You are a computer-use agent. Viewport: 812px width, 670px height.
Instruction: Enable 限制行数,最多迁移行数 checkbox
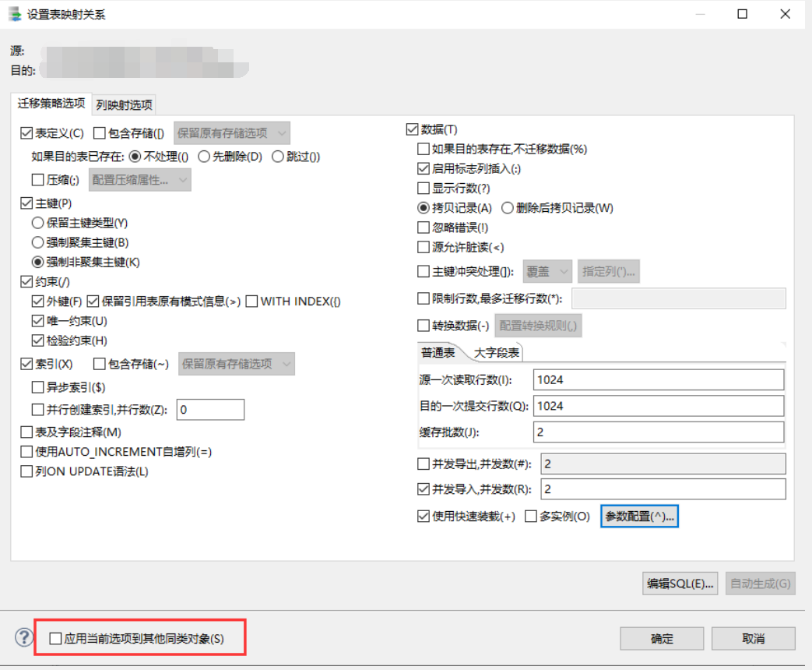[x=424, y=298]
